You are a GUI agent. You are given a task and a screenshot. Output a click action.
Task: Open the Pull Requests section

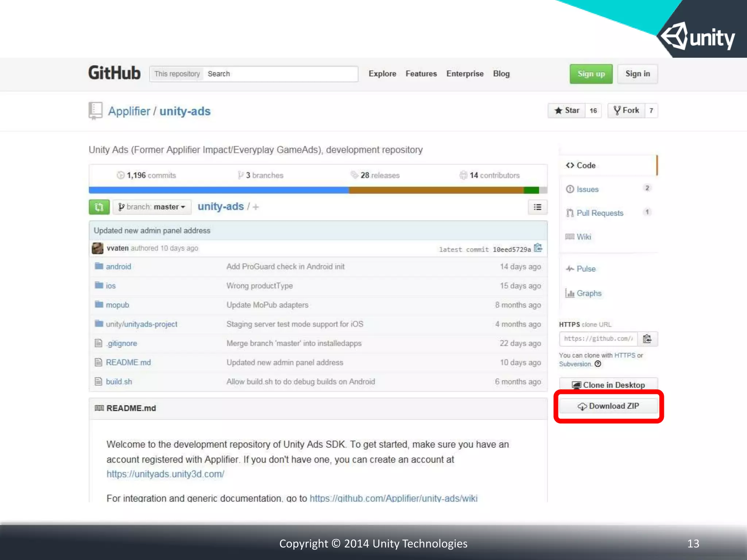point(600,213)
